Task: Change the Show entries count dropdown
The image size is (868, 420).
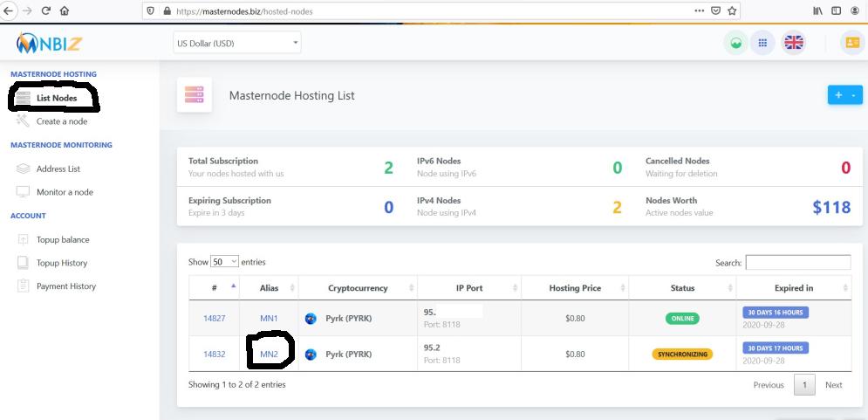Action: 225,262
